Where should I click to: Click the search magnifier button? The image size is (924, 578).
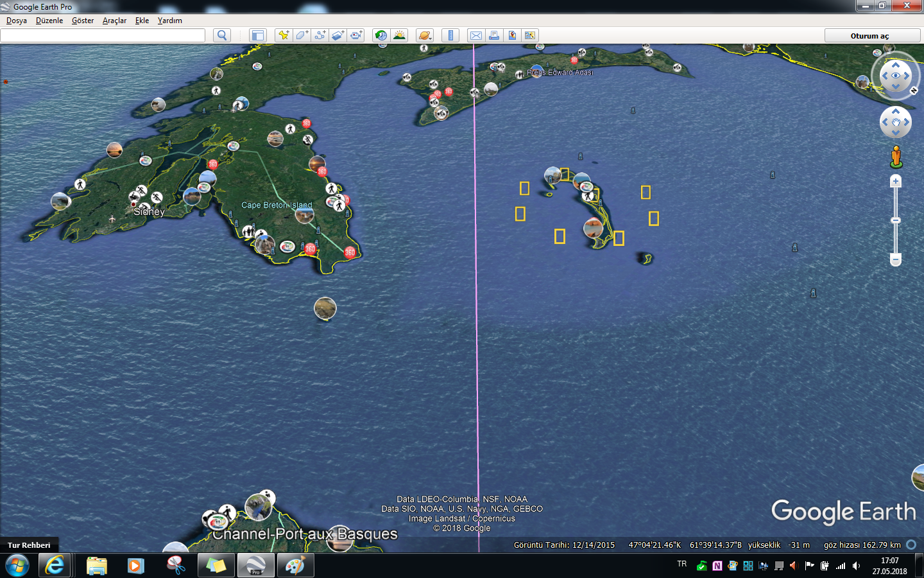point(222,35)
